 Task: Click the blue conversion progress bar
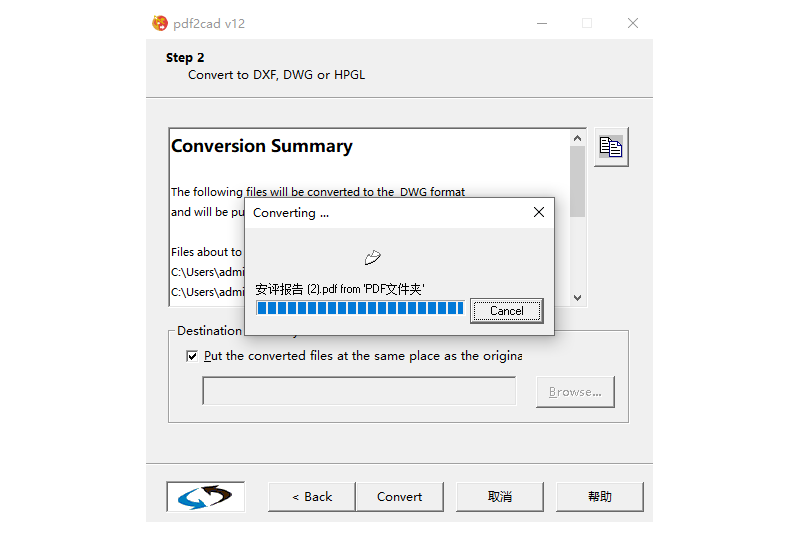pyautogui.click(x=360, y=310)
